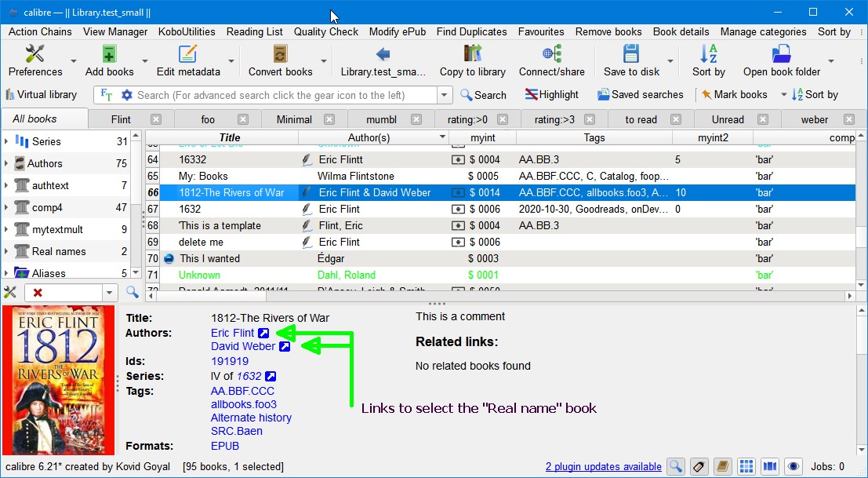Click the Sort by toolbar icon
The width and height of the screenshot is (868, 478).
coord(709,54)
